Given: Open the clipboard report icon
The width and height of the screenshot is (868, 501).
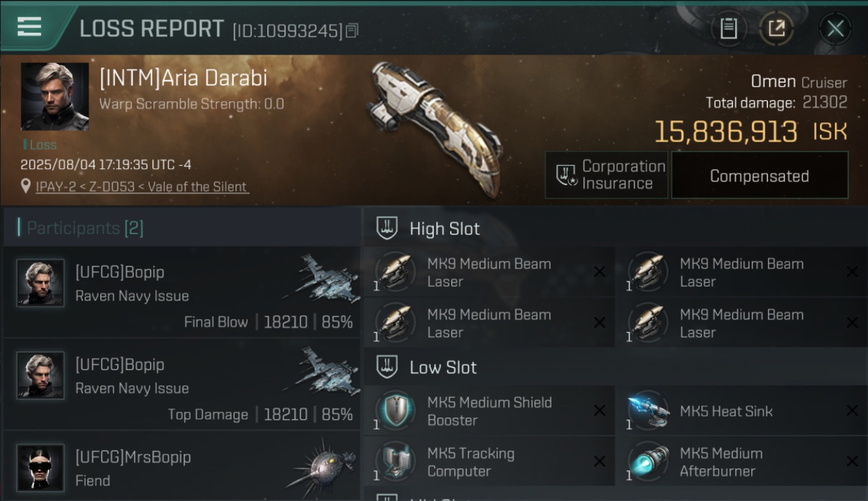Looking at the screenshot, I should point(728,29).
